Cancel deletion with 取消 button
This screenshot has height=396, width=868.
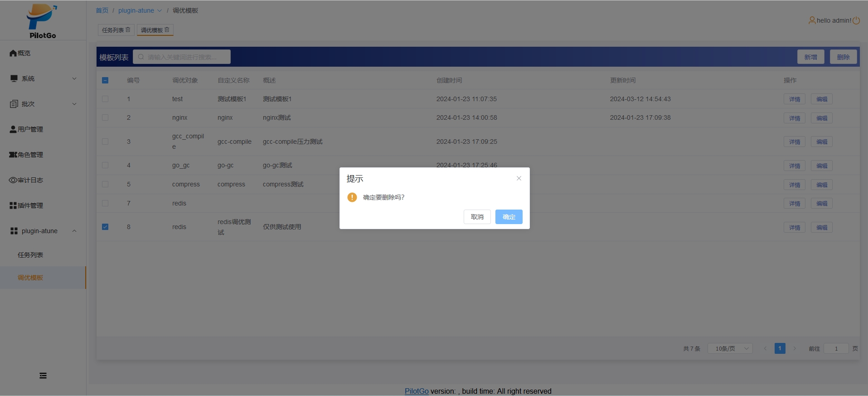click(477, 217)
